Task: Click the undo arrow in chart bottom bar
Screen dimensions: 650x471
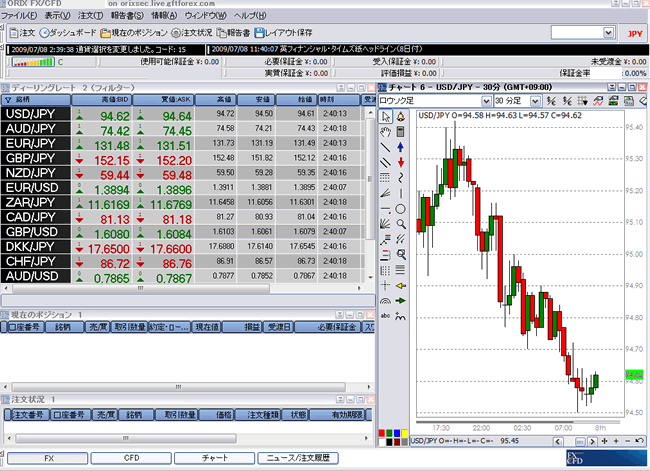Action: pyautogui.click(x=639, y=441)
